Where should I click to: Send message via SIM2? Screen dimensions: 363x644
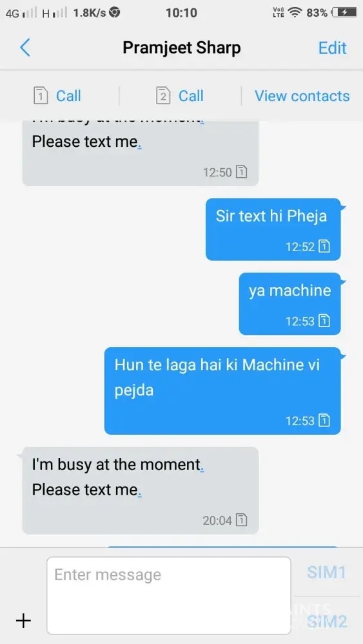tap(326, 621)
